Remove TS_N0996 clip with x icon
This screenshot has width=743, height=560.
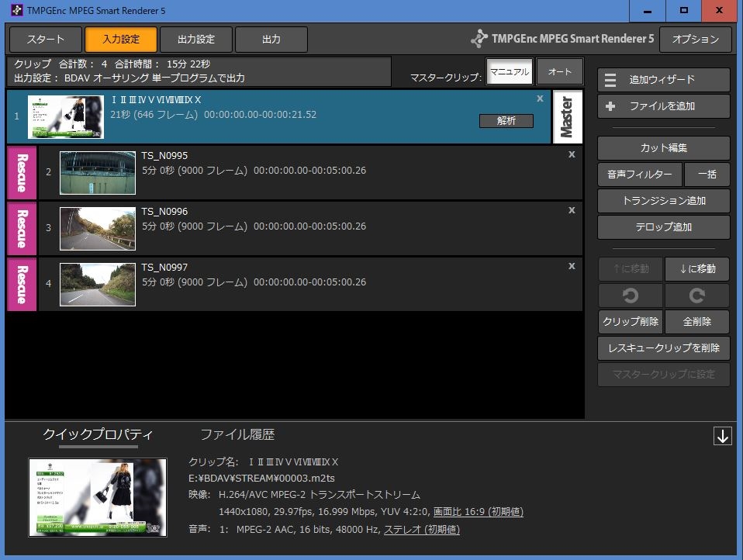pos(572,210)
